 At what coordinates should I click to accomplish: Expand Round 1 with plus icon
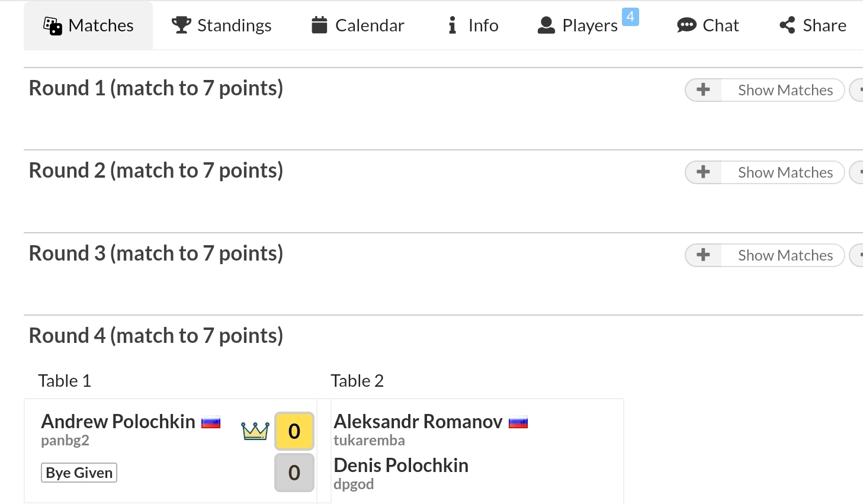tap(703, 90)
